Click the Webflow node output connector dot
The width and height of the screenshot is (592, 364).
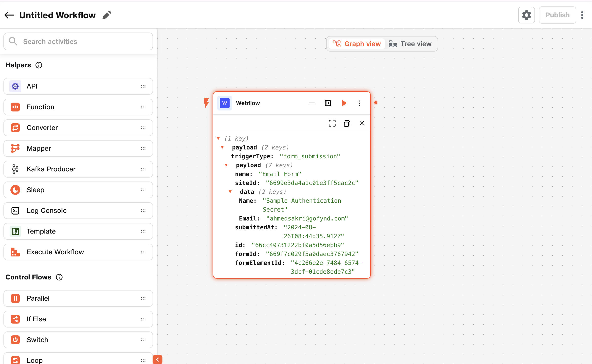[376, 103]
